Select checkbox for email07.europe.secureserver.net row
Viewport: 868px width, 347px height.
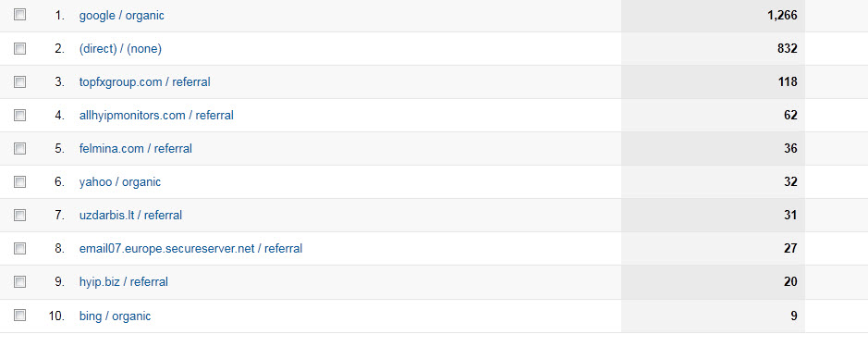click(x=20, y=248)
